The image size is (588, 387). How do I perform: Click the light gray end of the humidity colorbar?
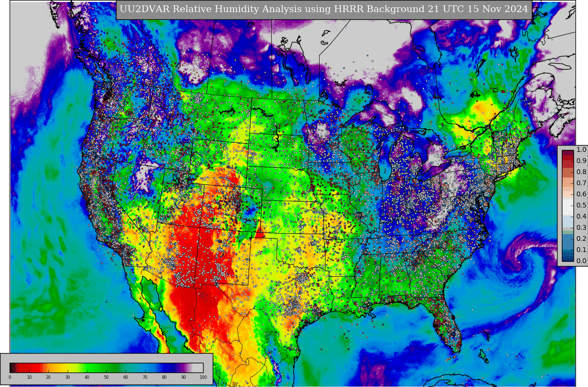coord(199,368)
